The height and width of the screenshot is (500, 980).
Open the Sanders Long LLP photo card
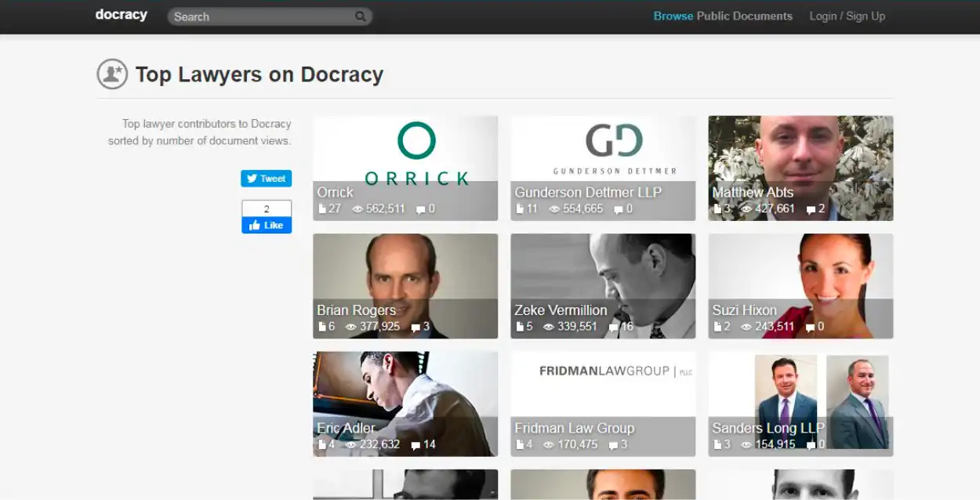(800, 403)
